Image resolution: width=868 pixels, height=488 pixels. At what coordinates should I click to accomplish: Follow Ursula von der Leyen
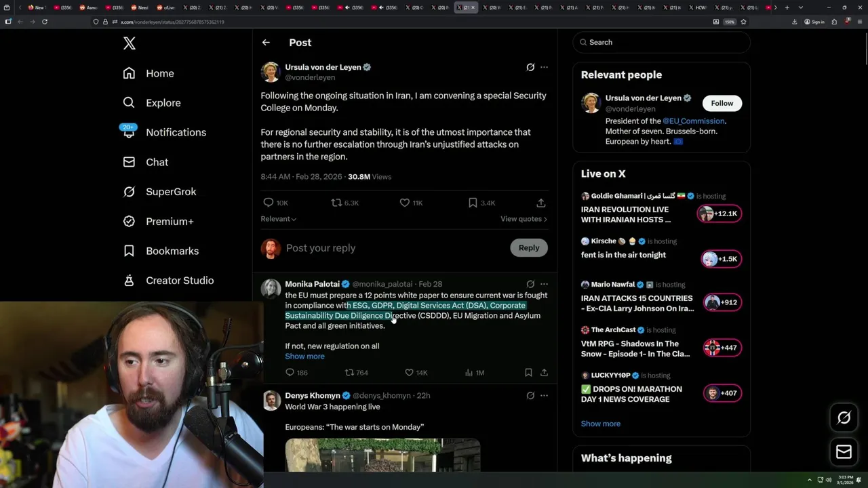tap(722, 103)
